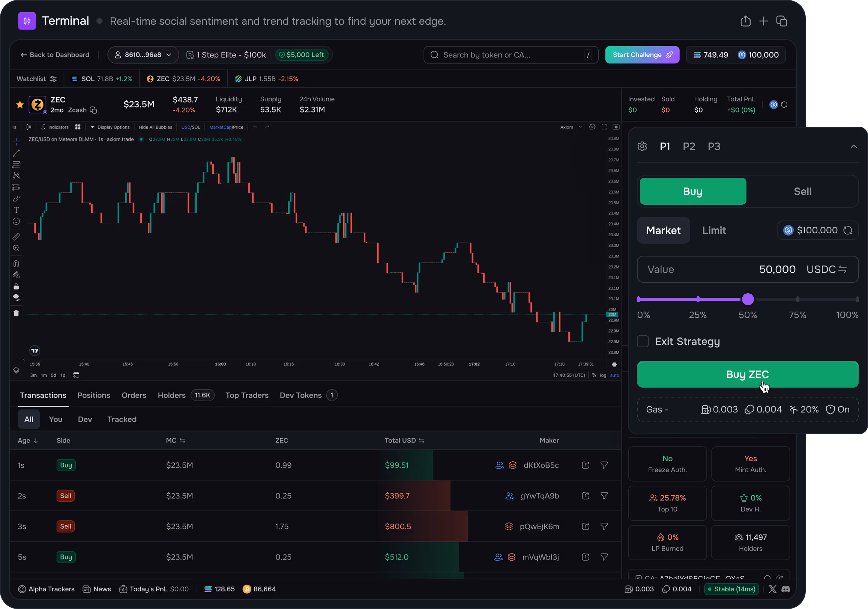Open the Discord icon in status bar
The width and height of the screenshot is (868, 609).
[785, 589]
